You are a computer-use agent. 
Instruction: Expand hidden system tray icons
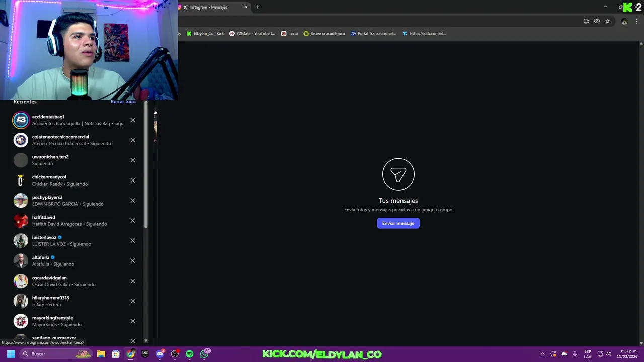coord(542,354)
